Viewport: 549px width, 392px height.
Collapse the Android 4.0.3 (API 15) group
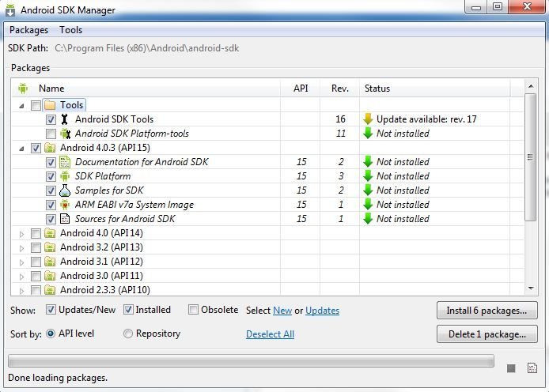tap(21, 149)
